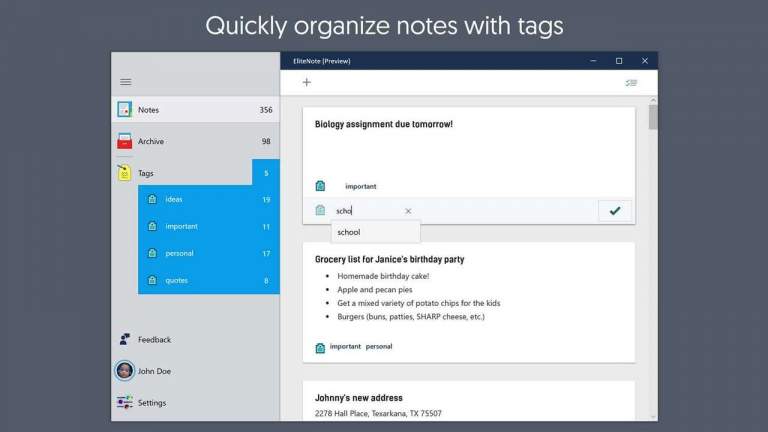
Task: Click the Notes count 356
Action: [266, 110]
